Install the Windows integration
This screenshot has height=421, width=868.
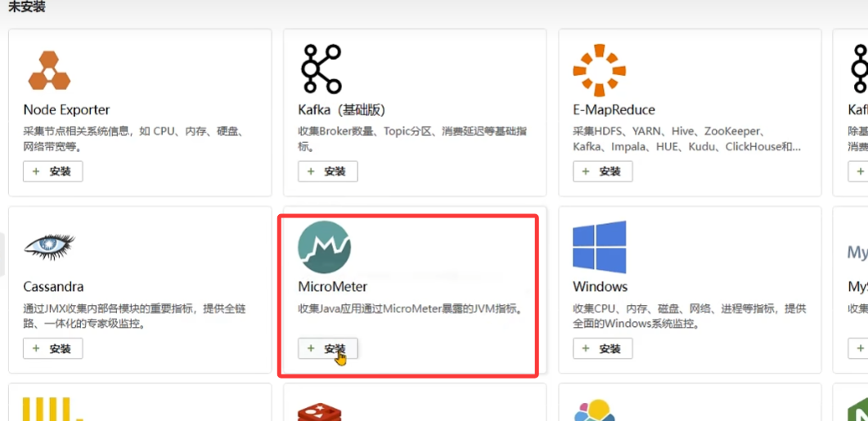point(603,348)
